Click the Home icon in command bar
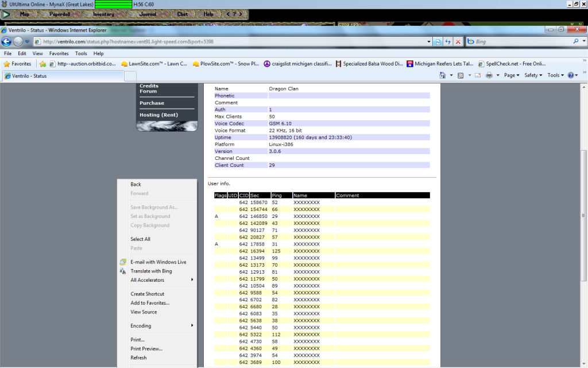588x368 pixels. click(443, 75)
